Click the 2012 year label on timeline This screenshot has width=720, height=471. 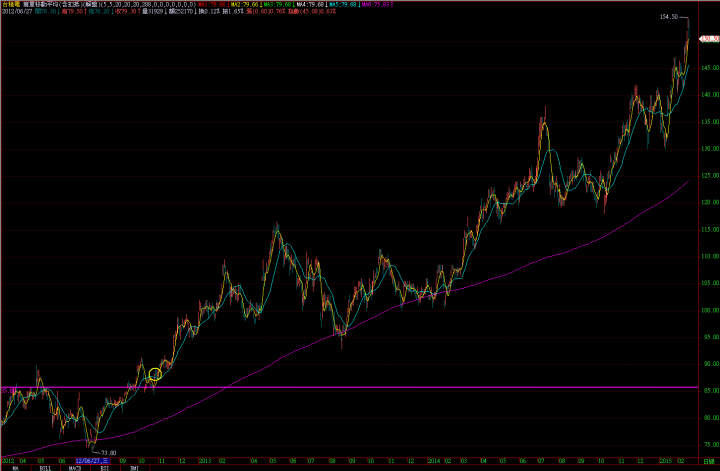[9, 461]
